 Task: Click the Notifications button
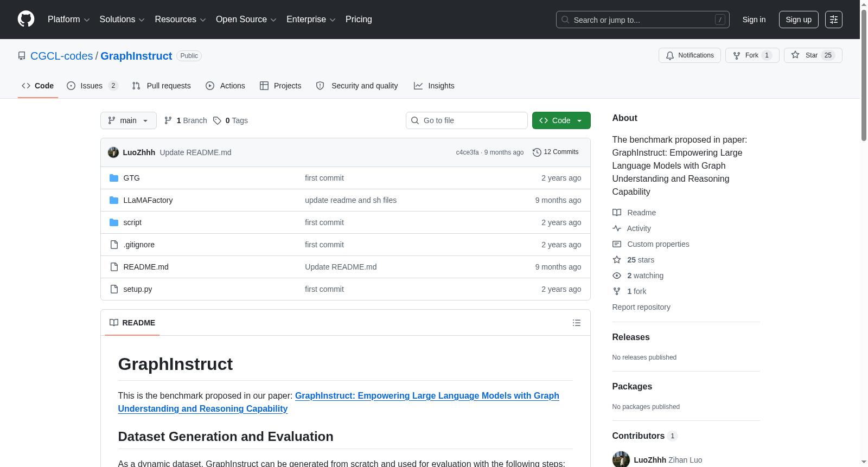(690, 55)
